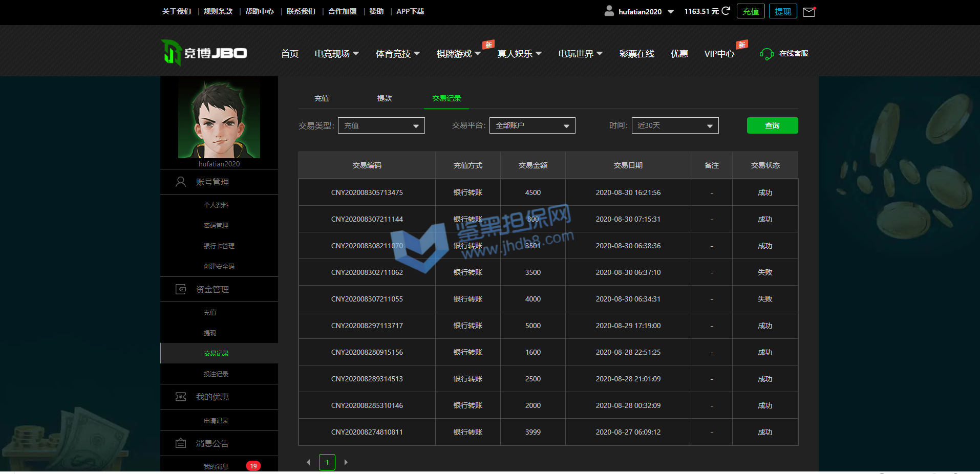Click the user avatar picture
The image size is (980, 474).
pos(219,120)
